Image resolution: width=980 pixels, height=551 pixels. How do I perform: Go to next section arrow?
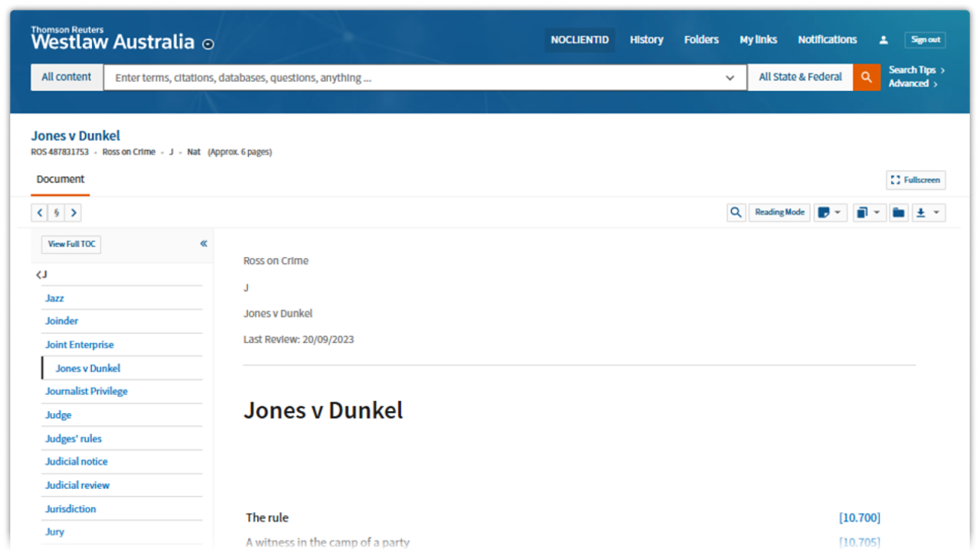click(73, 213)
